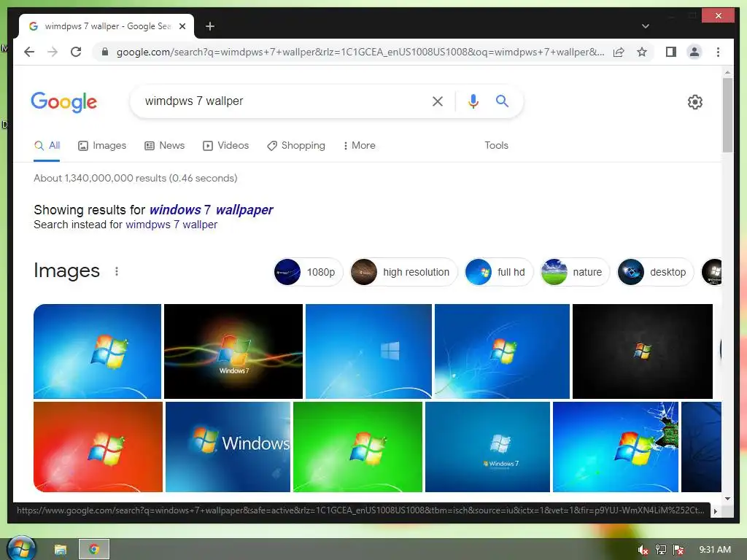Screen dimensions: 747x560
Task: Open Chrome's side panel
Action: pyautogui.click(x=671, y=52)
